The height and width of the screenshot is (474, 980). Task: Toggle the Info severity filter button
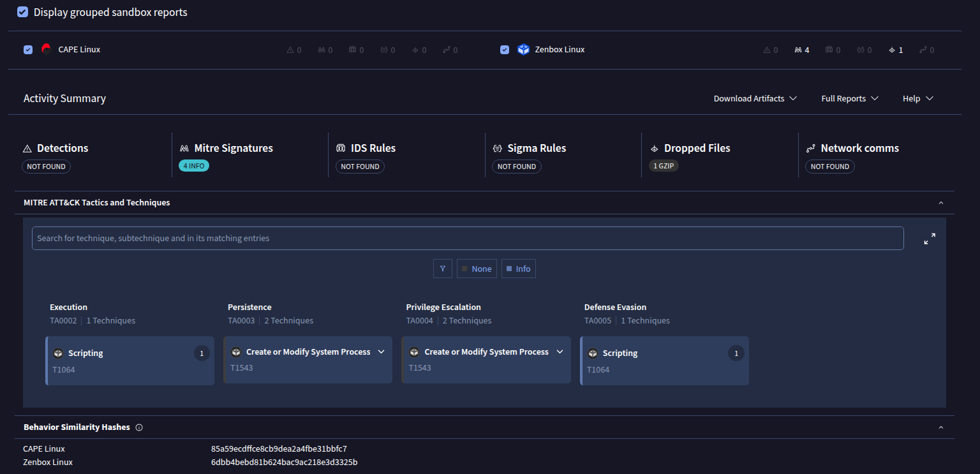[x=518, y=269]
